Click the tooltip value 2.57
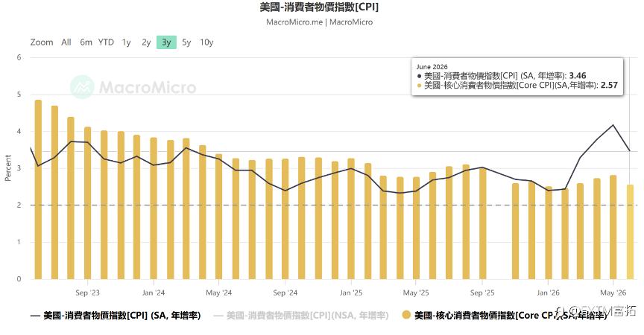This screenshot has height=335, width=644. point(609,86)
